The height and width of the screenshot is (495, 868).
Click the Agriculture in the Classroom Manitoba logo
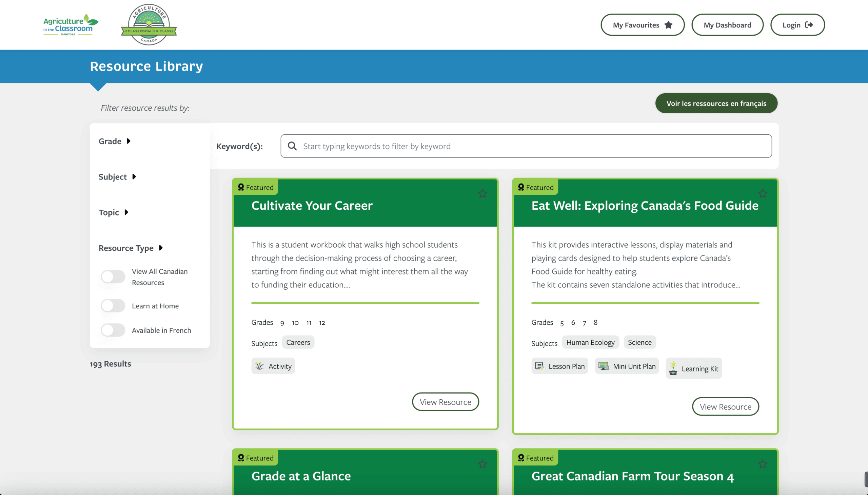[70, 25]
